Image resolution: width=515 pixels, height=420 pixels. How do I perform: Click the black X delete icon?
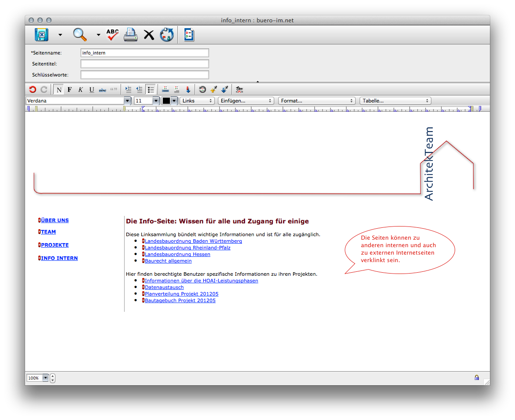coord(149,35)
